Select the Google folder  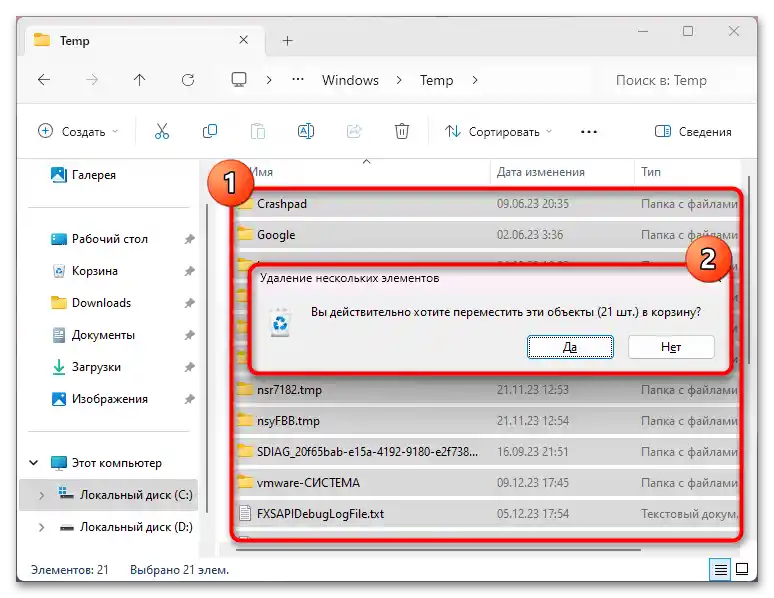click(487, 235)
